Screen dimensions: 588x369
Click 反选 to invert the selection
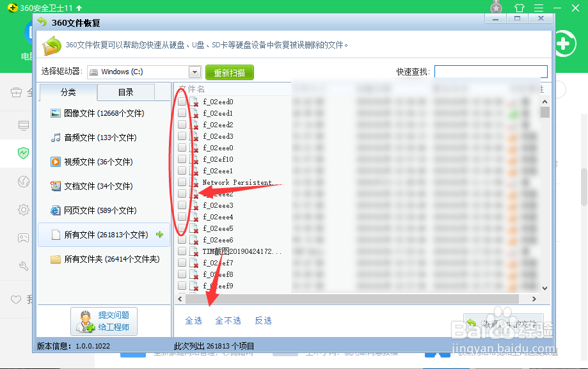tap(263, 320)
